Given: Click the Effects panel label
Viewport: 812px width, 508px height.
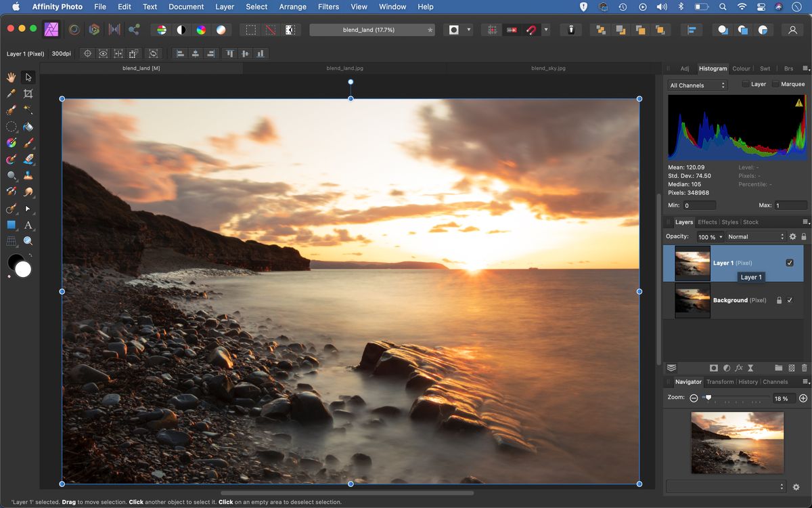Looking at the screenshot, I should click(x=707, y=221).
